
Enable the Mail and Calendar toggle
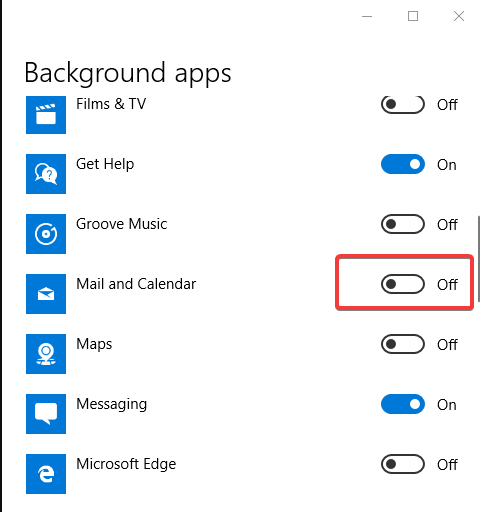(x=403, y=284)
